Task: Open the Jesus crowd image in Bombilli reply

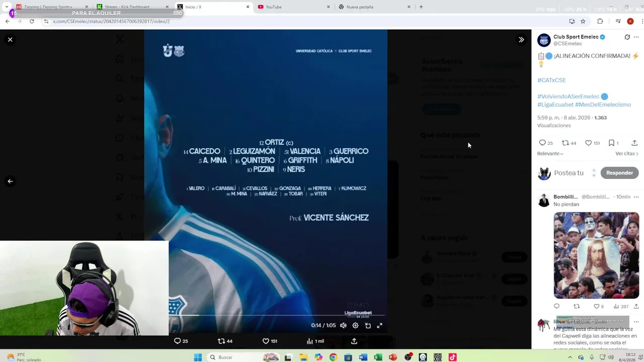Action: click(x=596, y=255)
